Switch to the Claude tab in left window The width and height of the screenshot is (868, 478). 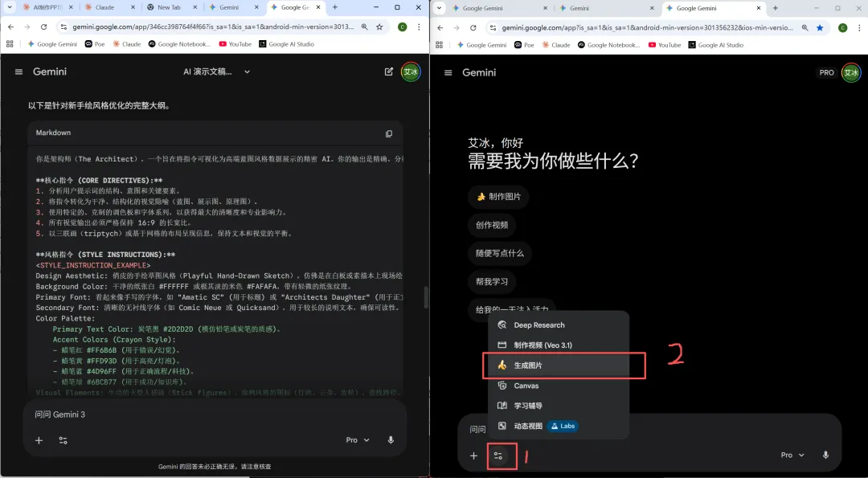[107, 8]
